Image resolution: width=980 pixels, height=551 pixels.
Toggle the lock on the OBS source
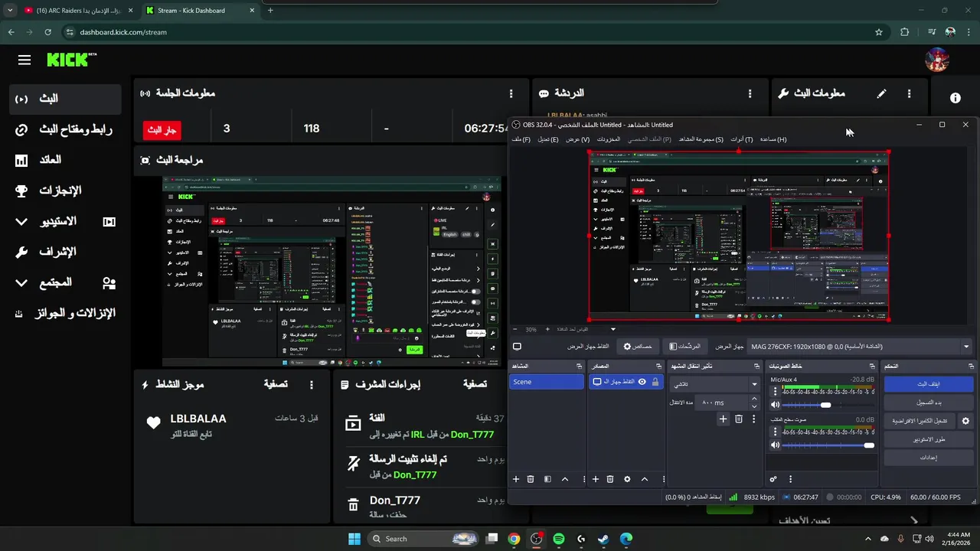click(655, 382)
